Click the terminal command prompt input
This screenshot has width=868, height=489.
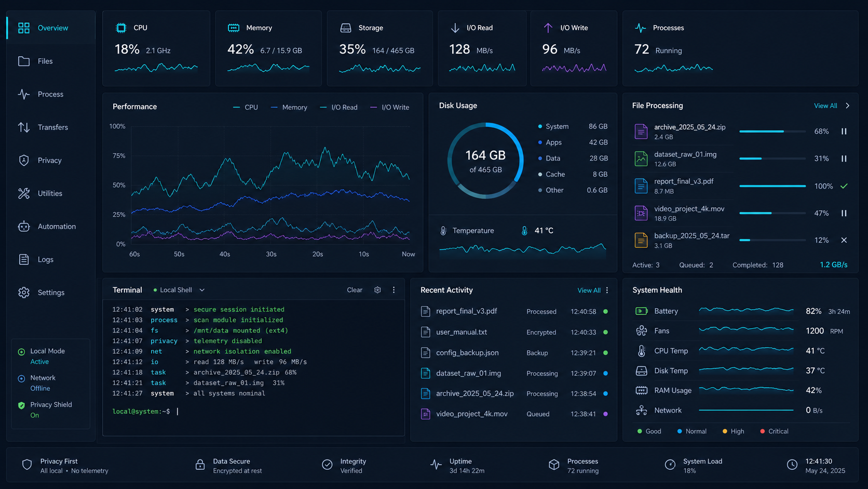pos(253,412)
